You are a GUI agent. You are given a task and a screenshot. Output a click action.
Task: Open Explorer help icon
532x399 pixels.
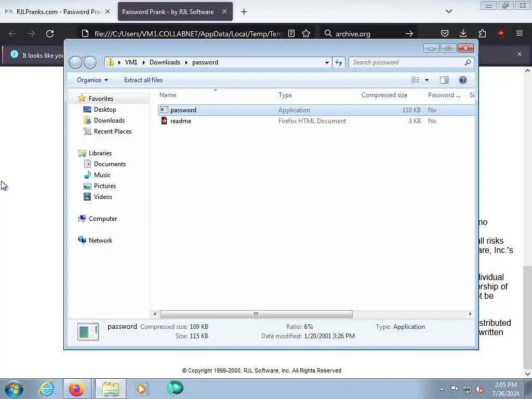(463, 80)
